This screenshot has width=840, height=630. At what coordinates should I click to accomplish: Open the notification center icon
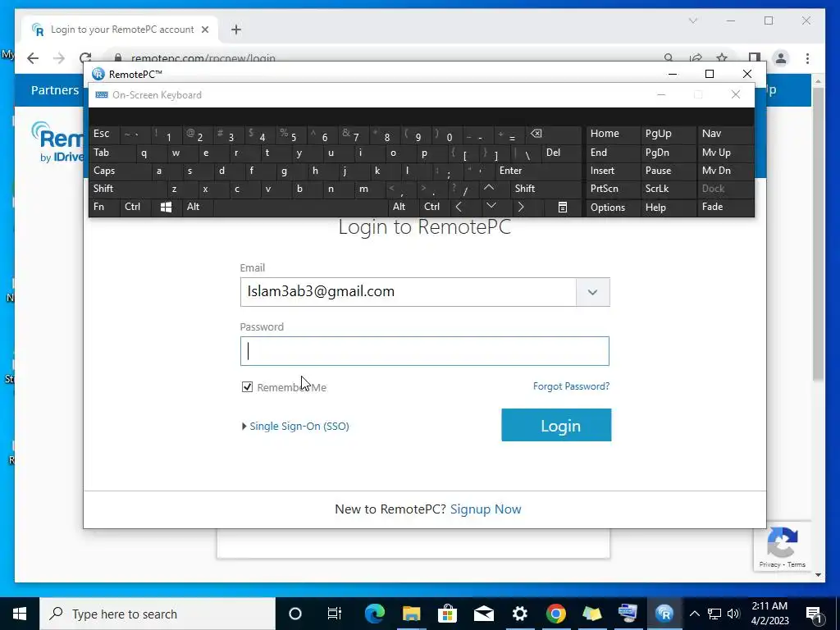coord(814,614)
